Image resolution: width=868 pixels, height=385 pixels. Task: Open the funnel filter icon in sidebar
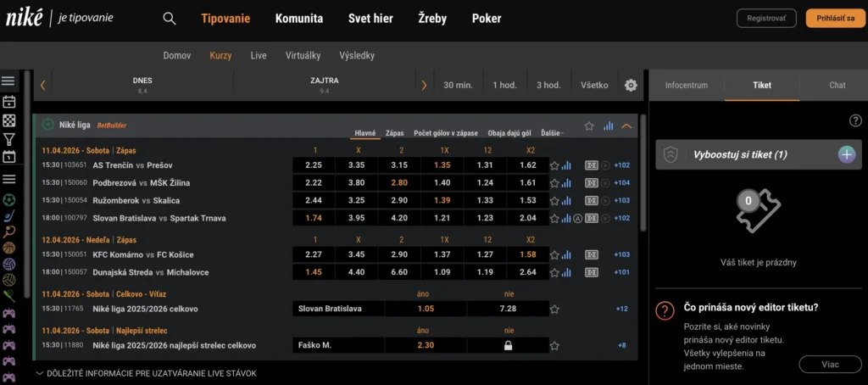(x=9, y=139)
